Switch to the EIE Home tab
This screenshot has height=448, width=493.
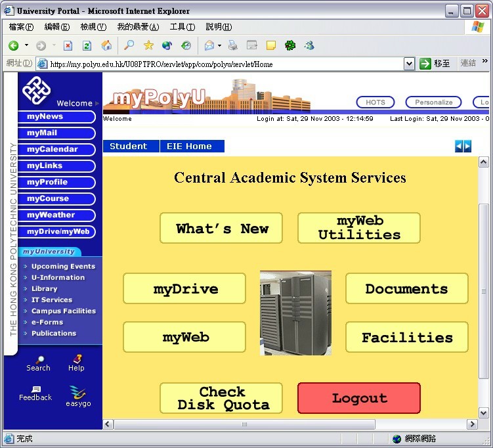pos(192,146)
